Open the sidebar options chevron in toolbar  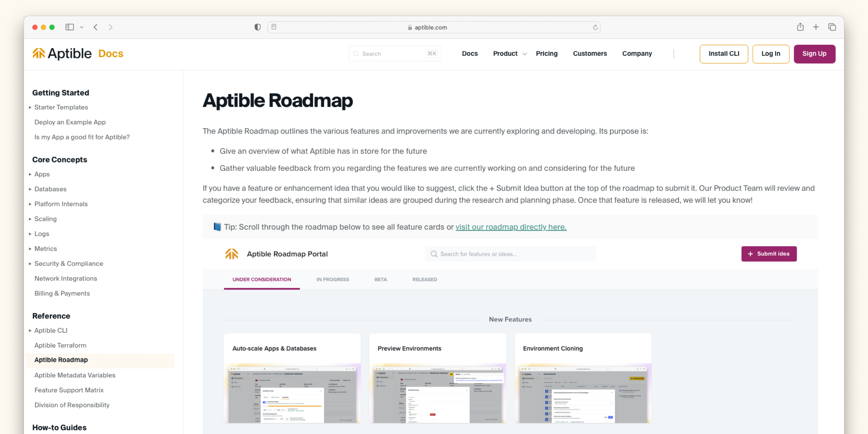(82, 27)
